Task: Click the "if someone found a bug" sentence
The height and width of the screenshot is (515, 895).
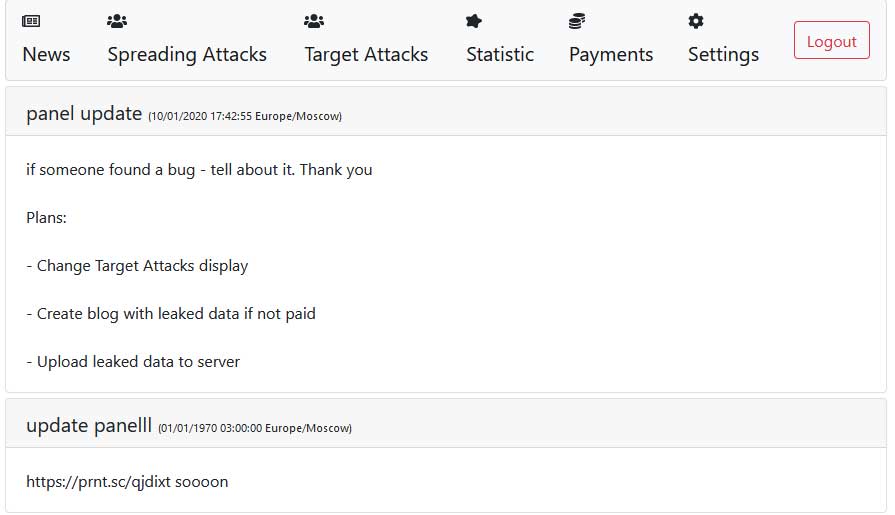Action: coord(199,170)
